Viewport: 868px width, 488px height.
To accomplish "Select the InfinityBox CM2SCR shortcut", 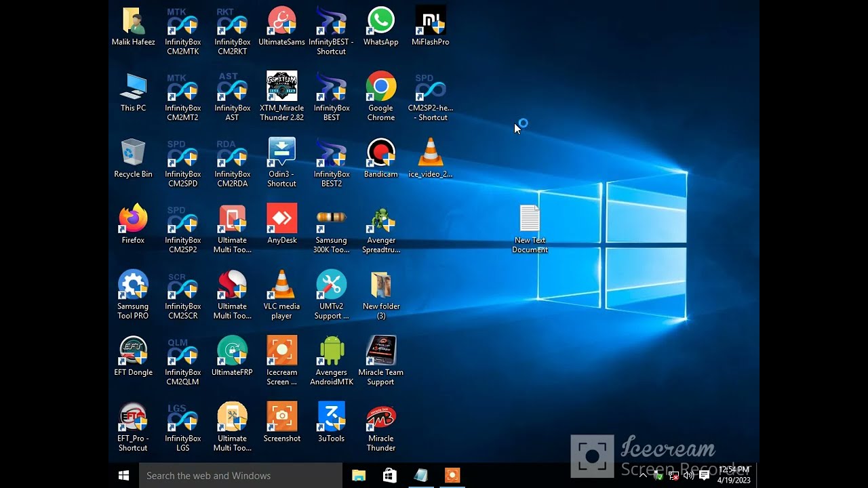I will coord(182,296).
